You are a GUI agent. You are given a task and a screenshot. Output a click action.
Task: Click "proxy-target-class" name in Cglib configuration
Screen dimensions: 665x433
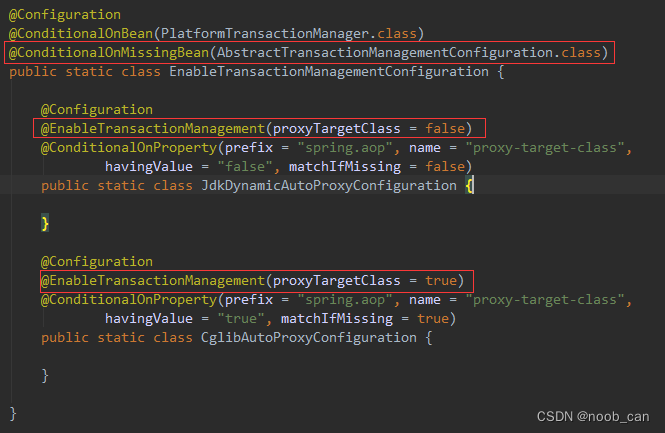545,299
